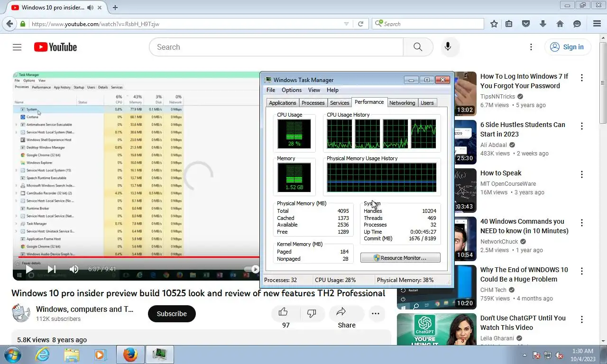Dislike the video with thumbs down
Viewport: 607px width, 364px height.
312,313
